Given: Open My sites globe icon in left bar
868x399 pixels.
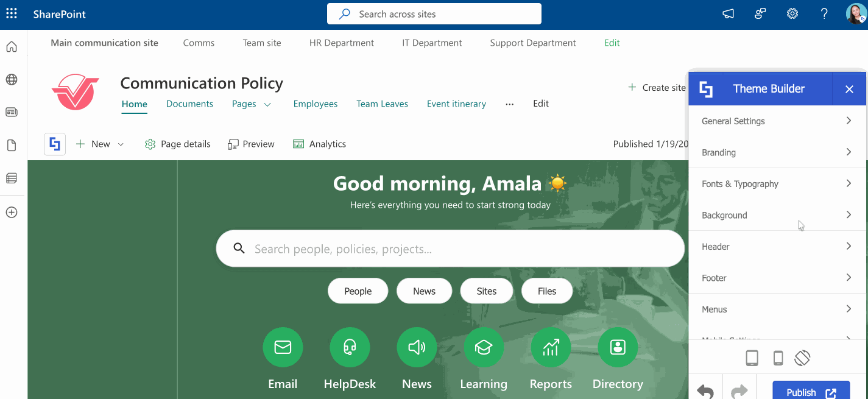Looking at the screenshot, I should (12, 80).
